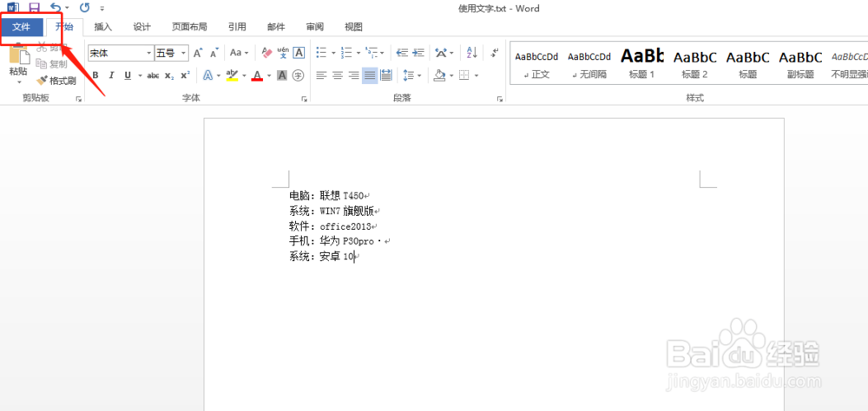868x411 pixels.
Task: Open the phonetic guide (wén) tool
Action: 283,53
